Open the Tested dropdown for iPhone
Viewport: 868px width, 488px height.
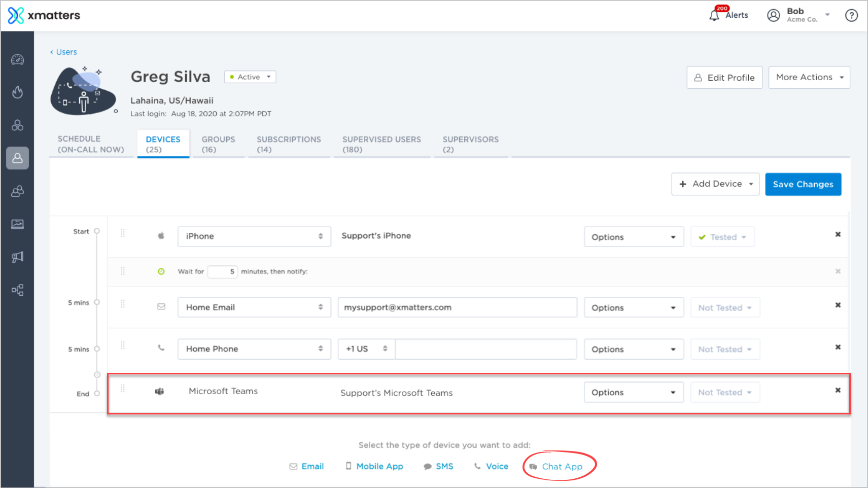(722, 237)
